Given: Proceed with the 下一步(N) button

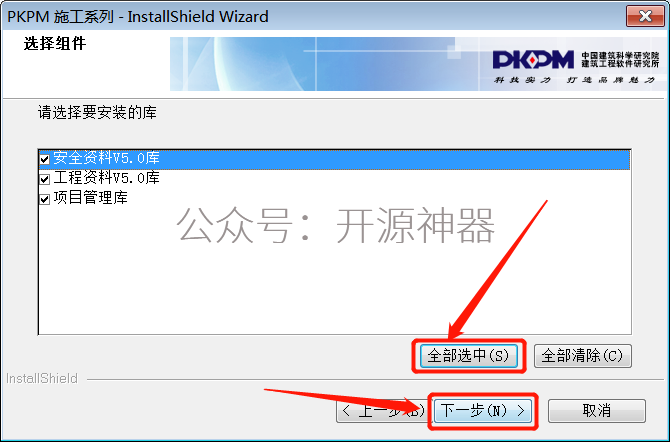Looking at the screenshot, I should (x=483, y=411).
